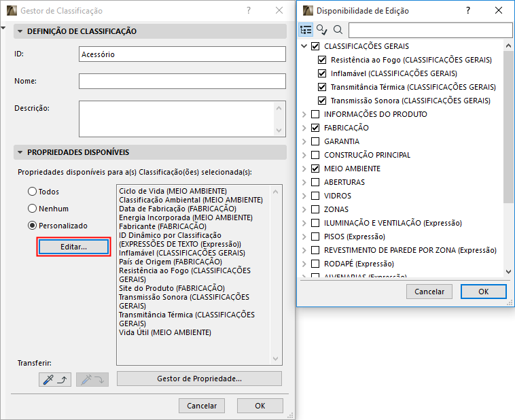Check the ABERTURAS checkbox
Screen dimensions: 515x420
(315, 182)
